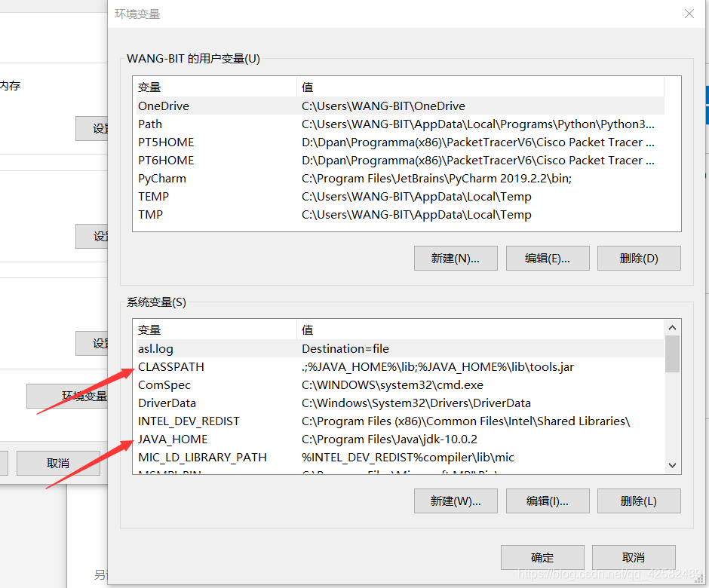Select the DriverData system variable

click(x=401, y=403)
